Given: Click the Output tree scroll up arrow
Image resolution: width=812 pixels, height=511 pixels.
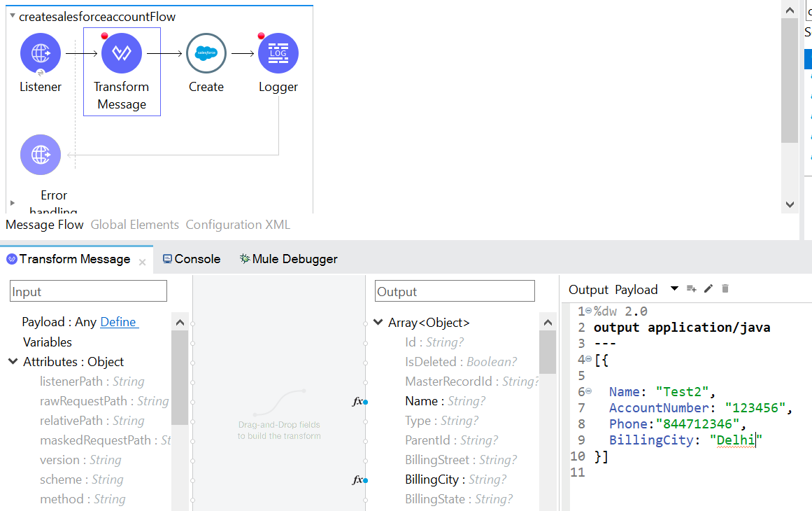Looking at the screenshot, I should (548, 323).
